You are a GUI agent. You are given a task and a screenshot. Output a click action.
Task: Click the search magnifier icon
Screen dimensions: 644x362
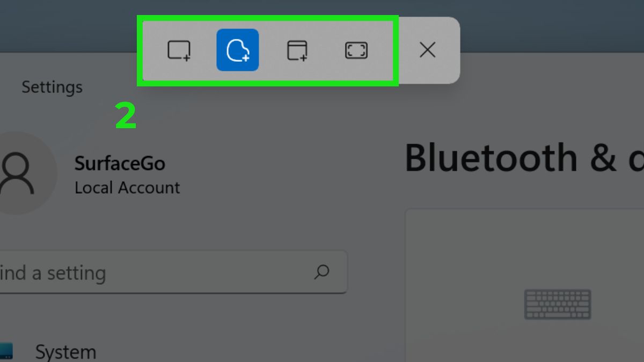tap(321, 272)
